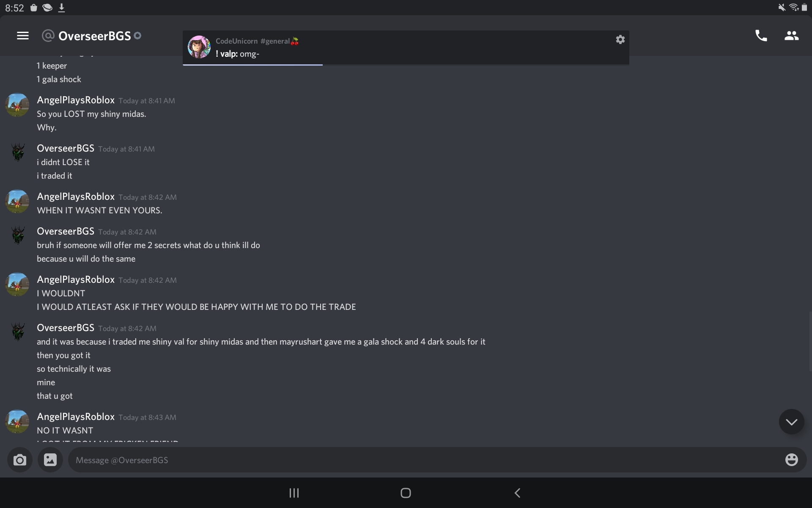
Task: Tap AngelPlaysRoblox avatar beside 'So you LOST' message
Action: 17,105
